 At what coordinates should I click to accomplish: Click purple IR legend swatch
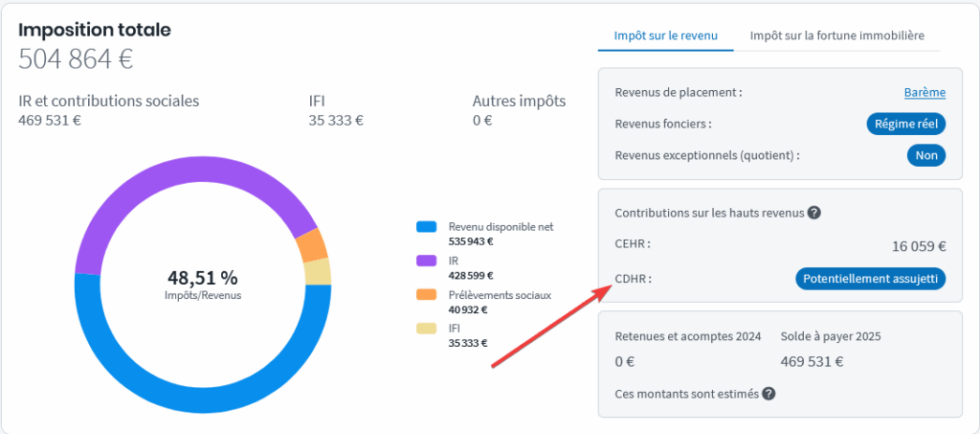pos(426,261)
